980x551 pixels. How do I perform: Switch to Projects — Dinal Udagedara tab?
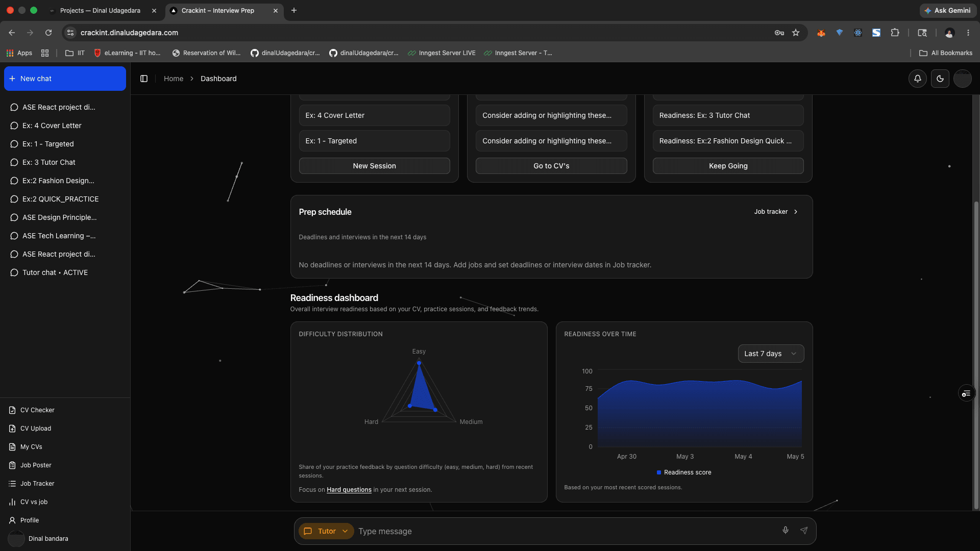100,10
